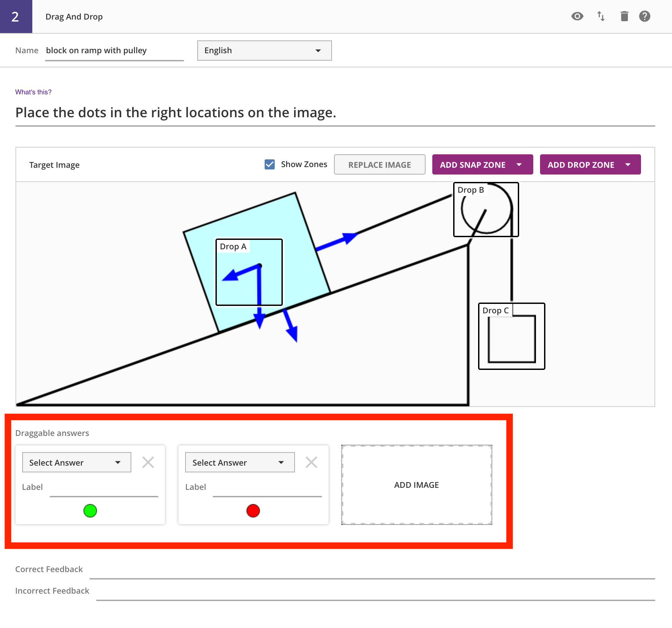Open Select Answer dropdown for green dot
This screenshot has height=628, width=672.
(x=76, y=462)
